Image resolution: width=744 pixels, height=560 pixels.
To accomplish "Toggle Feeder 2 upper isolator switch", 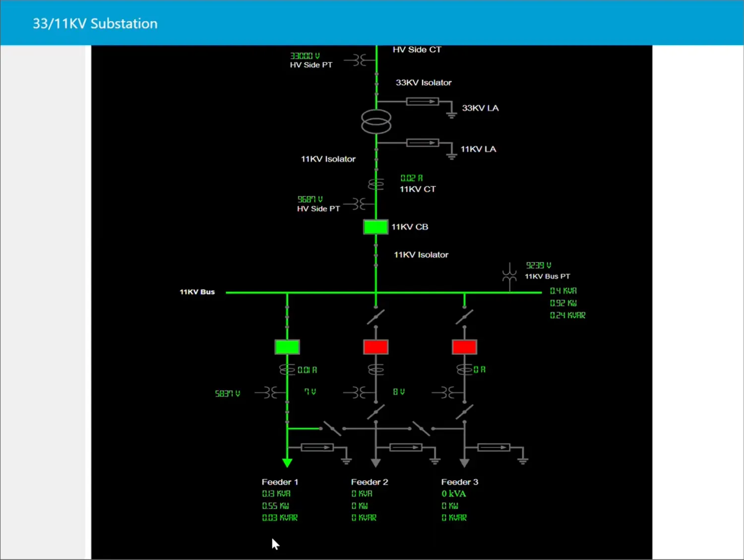I will [x=375, y=316].
